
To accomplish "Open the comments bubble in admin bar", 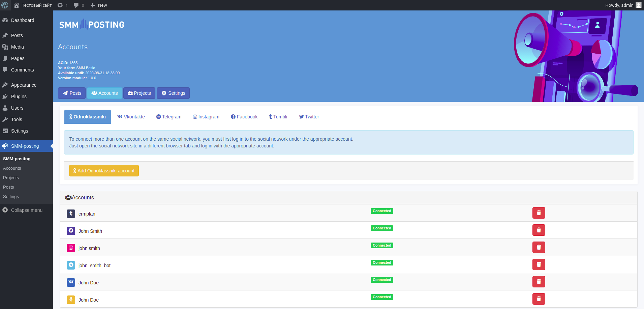I will pyautogui.click(x=79, y=5).
